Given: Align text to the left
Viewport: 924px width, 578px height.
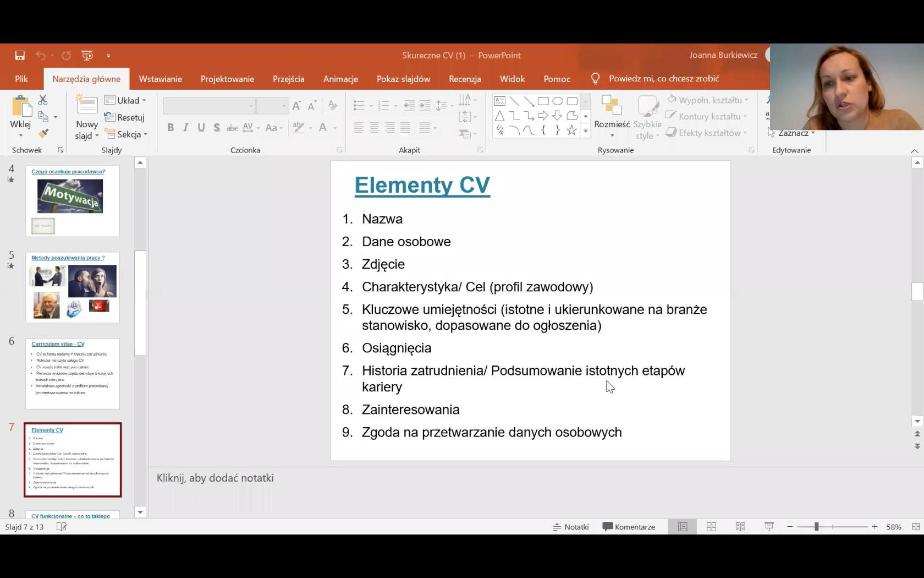Looking at the screenshot, I should (x=359, y=128).
